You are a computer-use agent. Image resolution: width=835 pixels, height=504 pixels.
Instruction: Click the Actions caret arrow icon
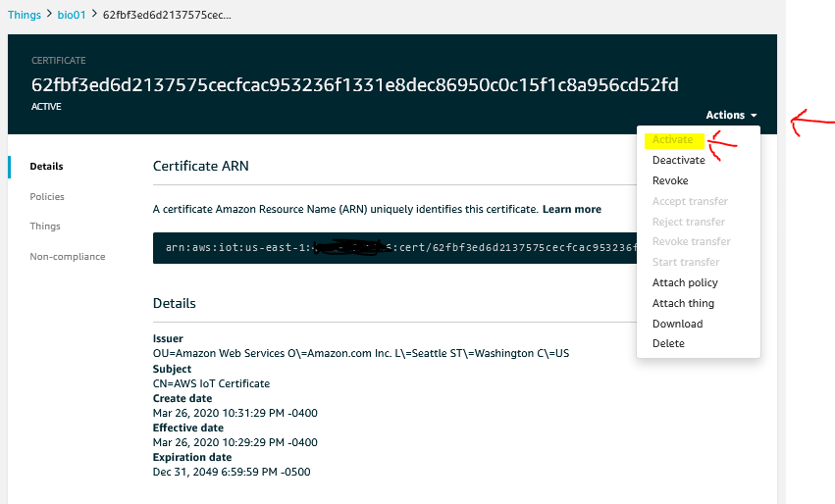(x=754, y=116)
